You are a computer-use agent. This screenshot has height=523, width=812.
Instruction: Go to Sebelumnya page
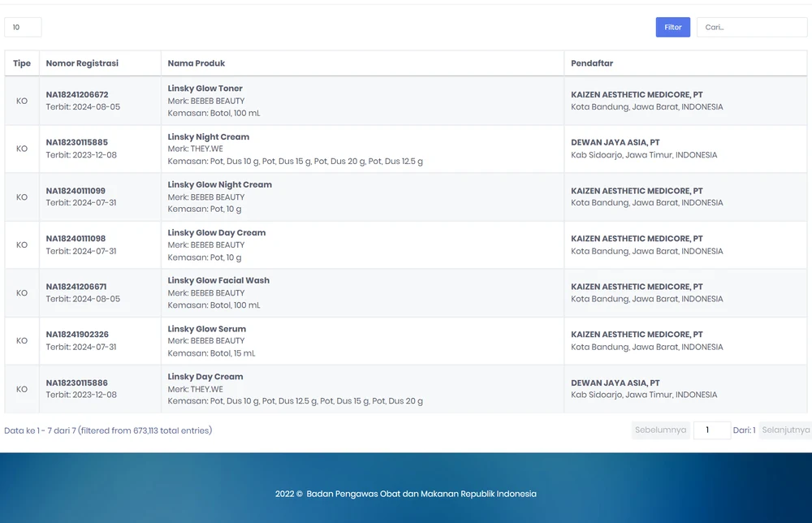661,430
